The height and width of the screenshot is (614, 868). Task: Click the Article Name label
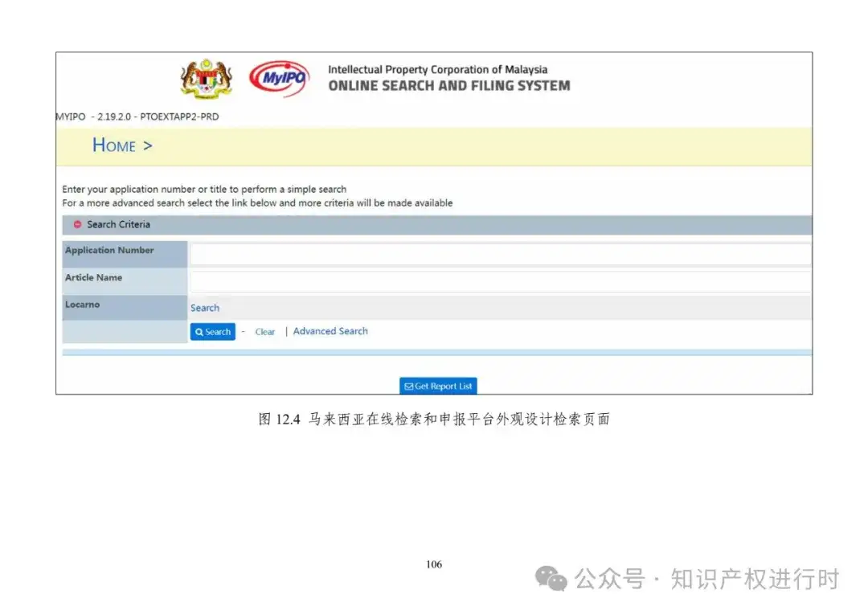(x=93, y=277)
